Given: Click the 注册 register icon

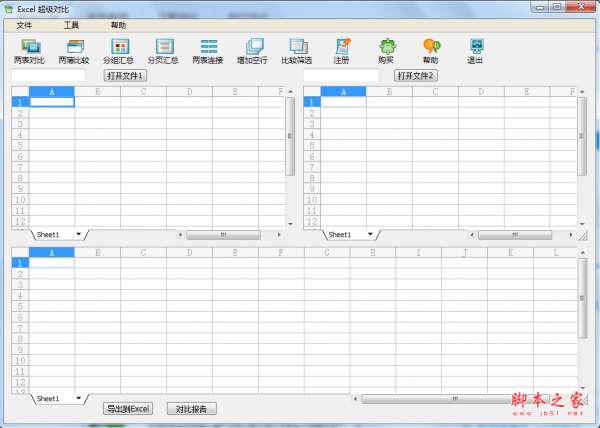Looking at the screenshot, I should click(x=341, y=52).
